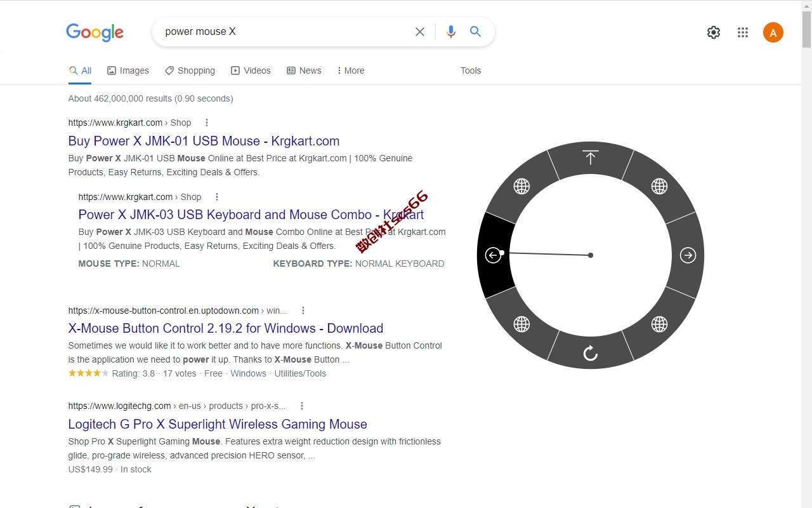Click the page vertical scrollbar thumb
Viewport: 812px width, 508px height.
(806, 29)
